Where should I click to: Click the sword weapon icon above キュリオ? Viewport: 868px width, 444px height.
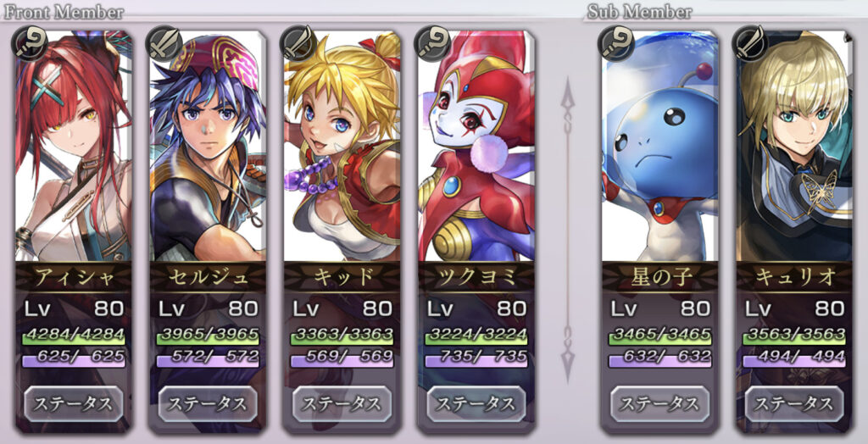click(750, 42)
